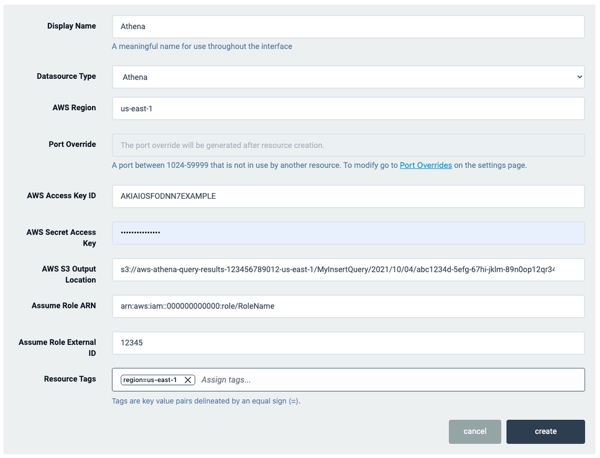This screenshot has width=600, height=458.
Task: Click the Assume Role ARN field
Action: point(348,306)
